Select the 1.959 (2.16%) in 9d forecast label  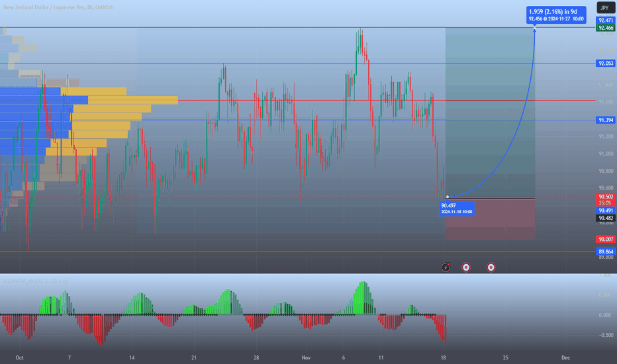(x=556, y=15)
